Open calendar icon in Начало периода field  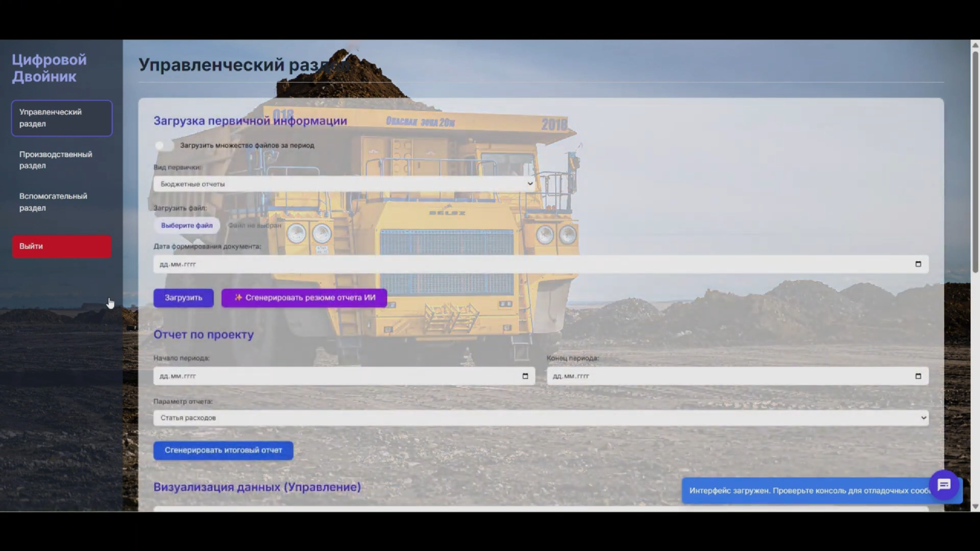[x=525, y=377]
